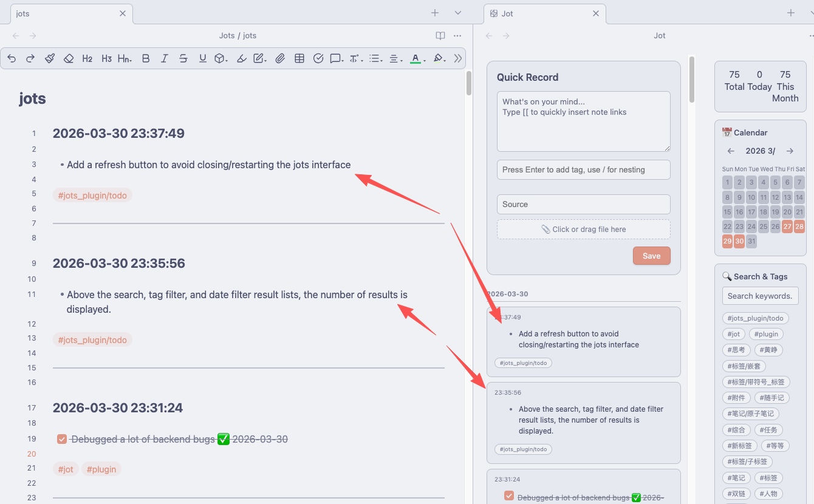The image size is (814, 504).
Task: Open the tab list chevron in the left pane
Action: 458,13
